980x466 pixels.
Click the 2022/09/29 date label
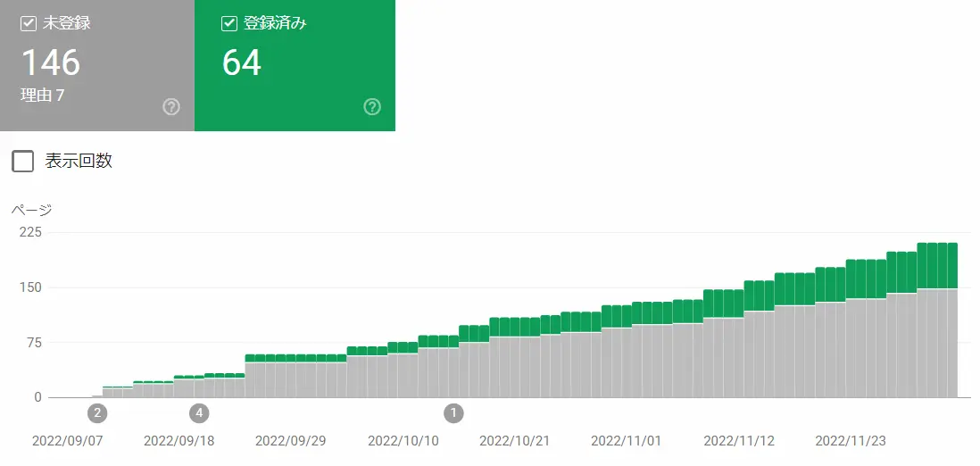pyautogui.click(x=291, y=441)
